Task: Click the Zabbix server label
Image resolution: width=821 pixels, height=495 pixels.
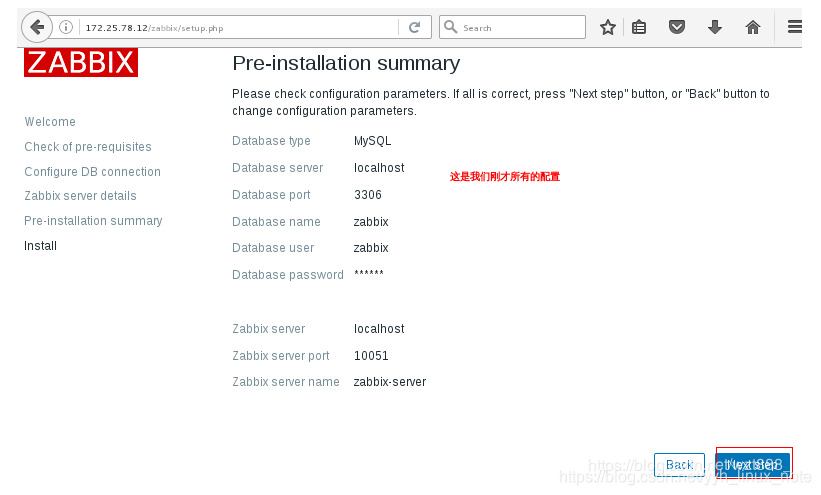Action: point(269,329)
